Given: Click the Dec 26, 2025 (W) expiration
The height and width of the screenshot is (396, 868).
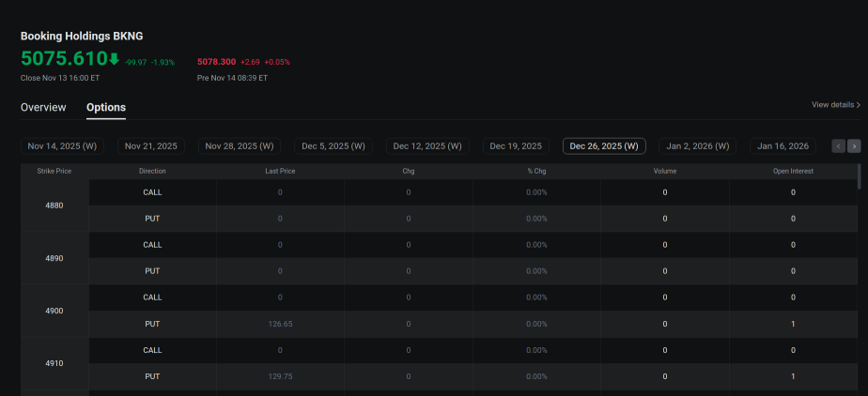Looking at the screenshot, I should 604,146.
